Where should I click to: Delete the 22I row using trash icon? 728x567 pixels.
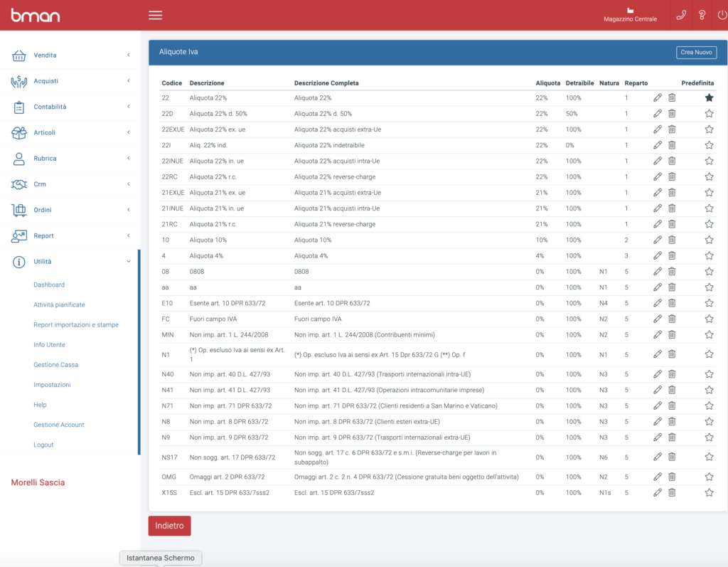(x=672, y=145)
